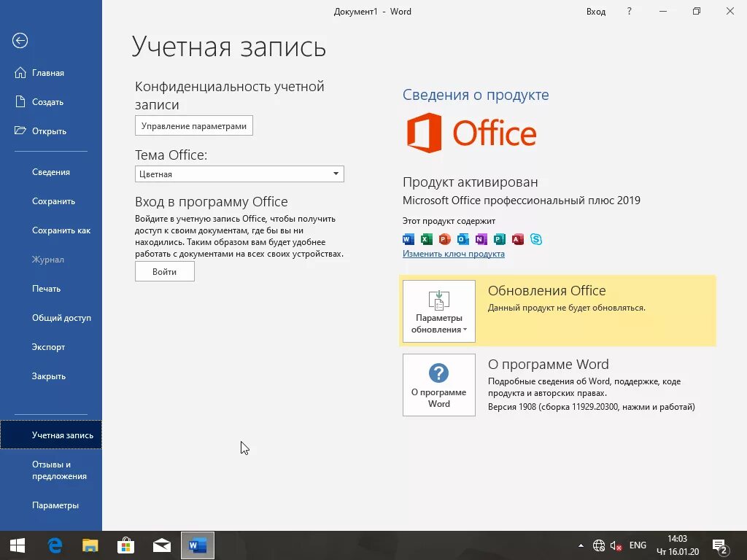The height and width of the screenshot is (560, 747).
Task: Open the Windows Start menu
Action: point(18,545)
